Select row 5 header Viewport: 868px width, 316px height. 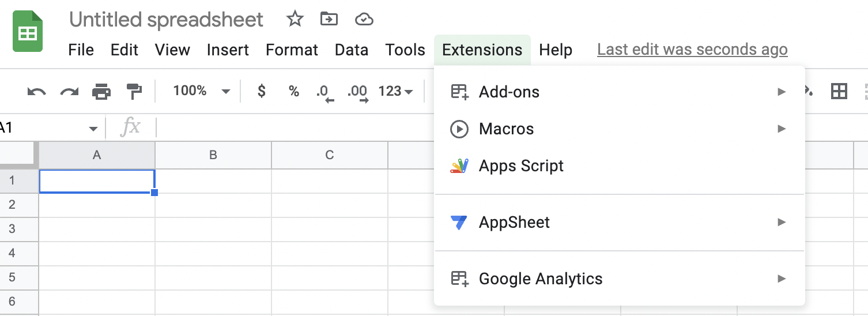click(x=18, y=278)
